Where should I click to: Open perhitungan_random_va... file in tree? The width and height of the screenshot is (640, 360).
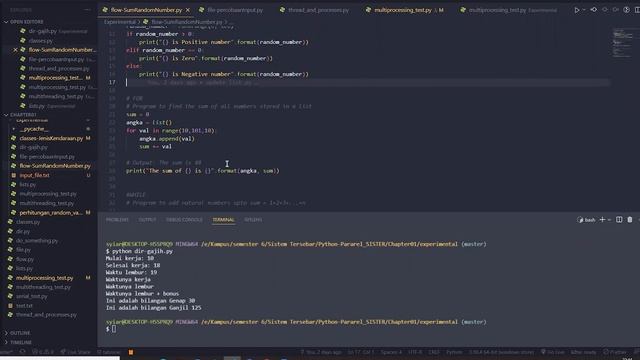51,213
